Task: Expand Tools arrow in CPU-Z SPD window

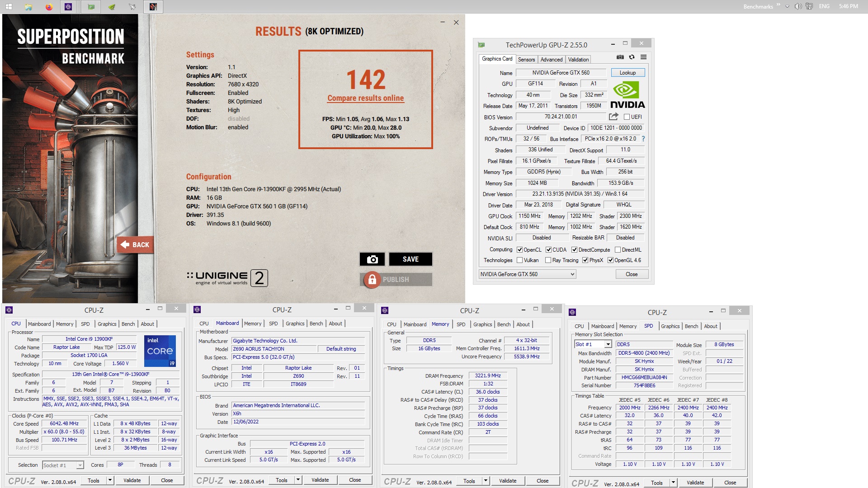Action: click(x=673, y=483)
